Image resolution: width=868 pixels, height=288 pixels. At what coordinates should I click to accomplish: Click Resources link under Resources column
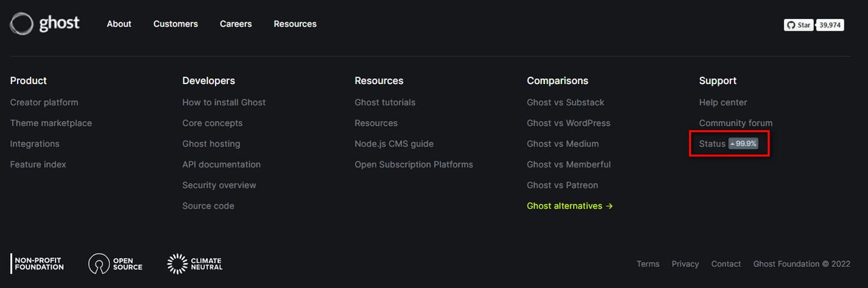coord(376,123)
